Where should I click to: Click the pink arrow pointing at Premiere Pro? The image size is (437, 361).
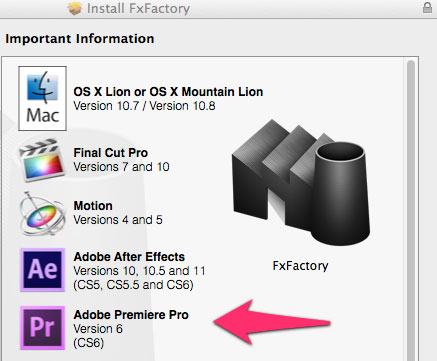point(272,322)
